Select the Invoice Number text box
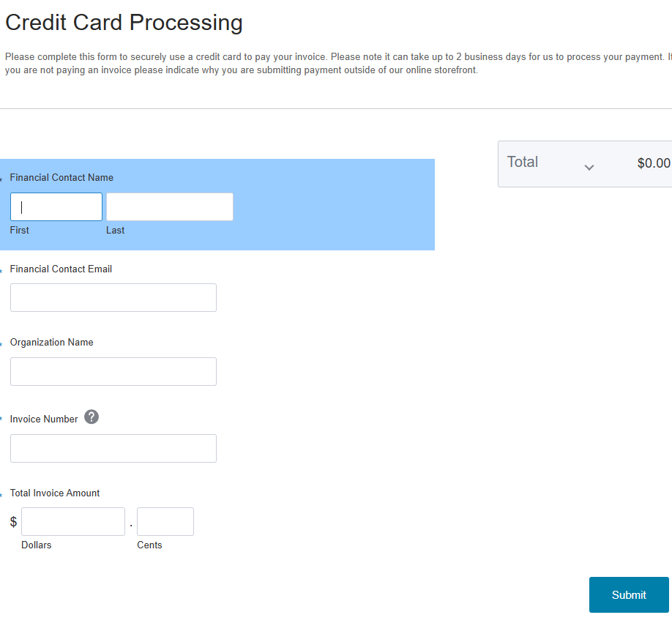This screenshot has width=672, height=623. tap(113, 448)
